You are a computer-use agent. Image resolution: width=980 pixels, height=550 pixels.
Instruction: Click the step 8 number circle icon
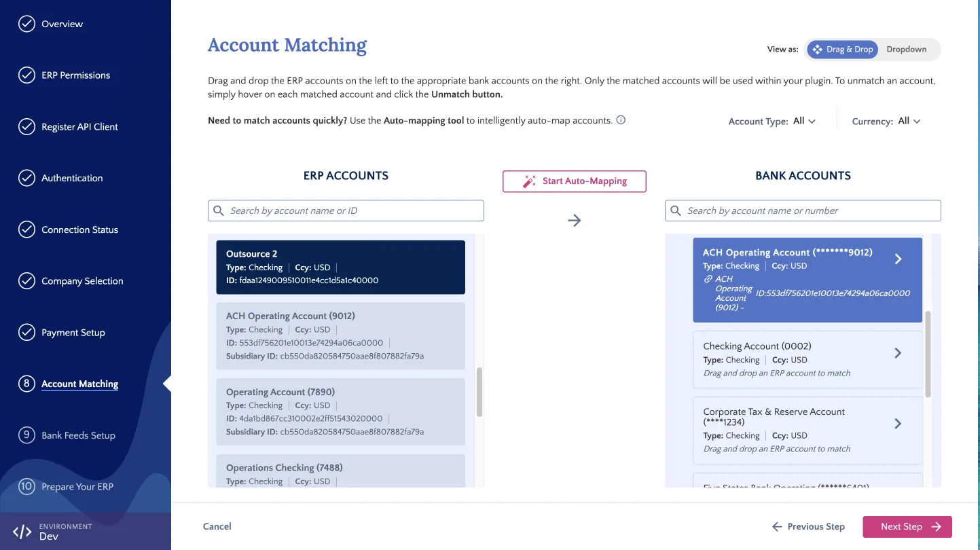tap(26, 384)
